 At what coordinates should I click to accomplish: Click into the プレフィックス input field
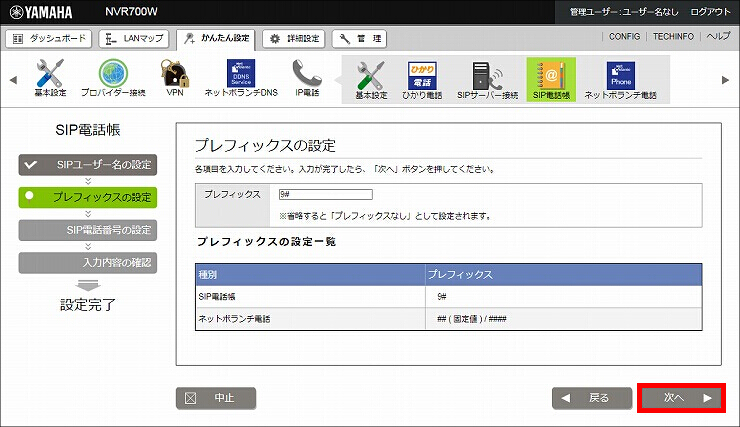[326, 194]
